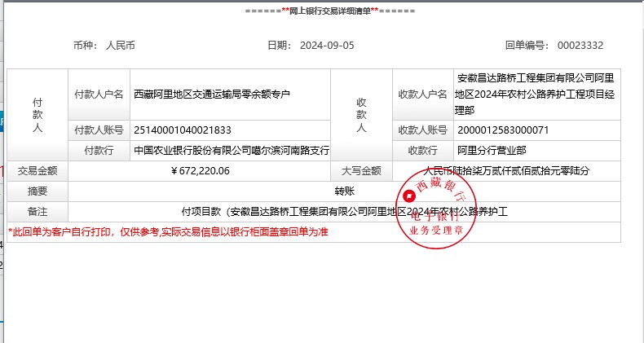Click the currency value 人民币
The height and width of the screenshot is (343, 644).
(x=121, y=46)
